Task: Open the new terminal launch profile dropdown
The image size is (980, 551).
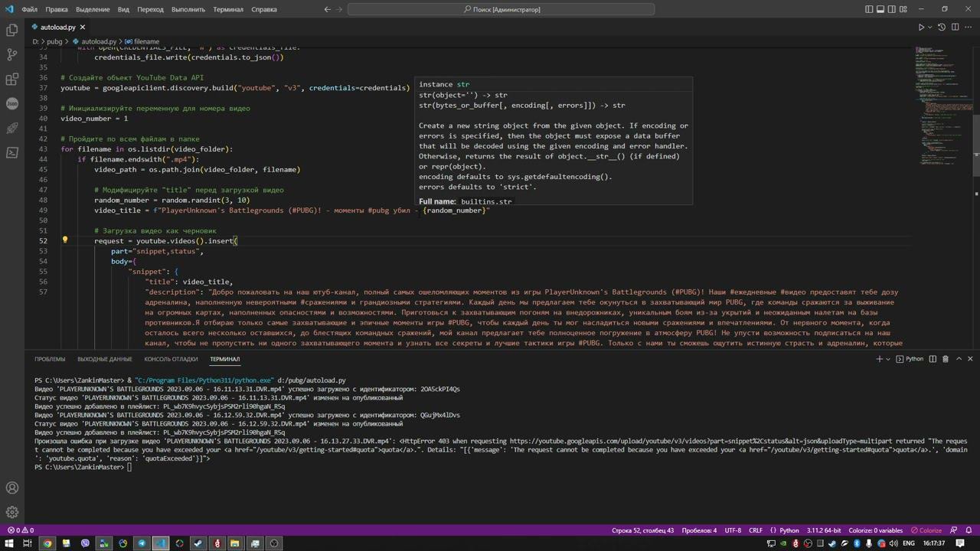Action: pos(890,359)
